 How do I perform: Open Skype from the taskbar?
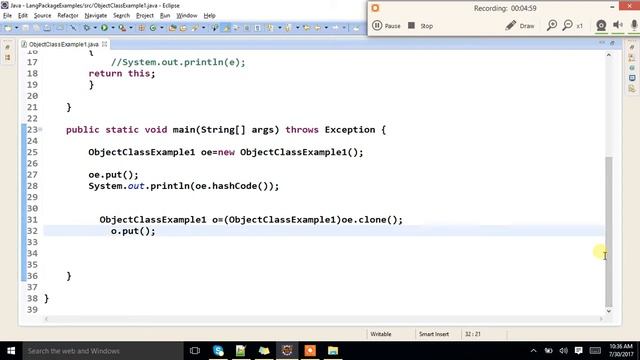pos(218,351)
